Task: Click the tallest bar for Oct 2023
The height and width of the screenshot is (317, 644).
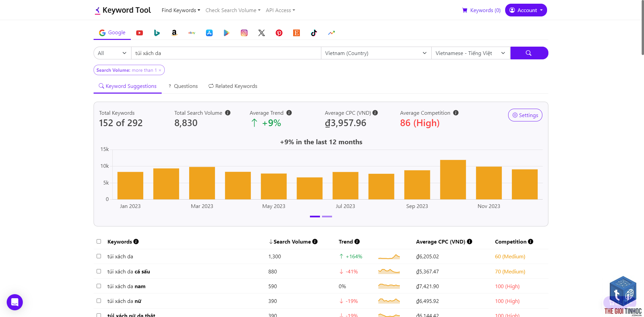Action: [453, 179]
